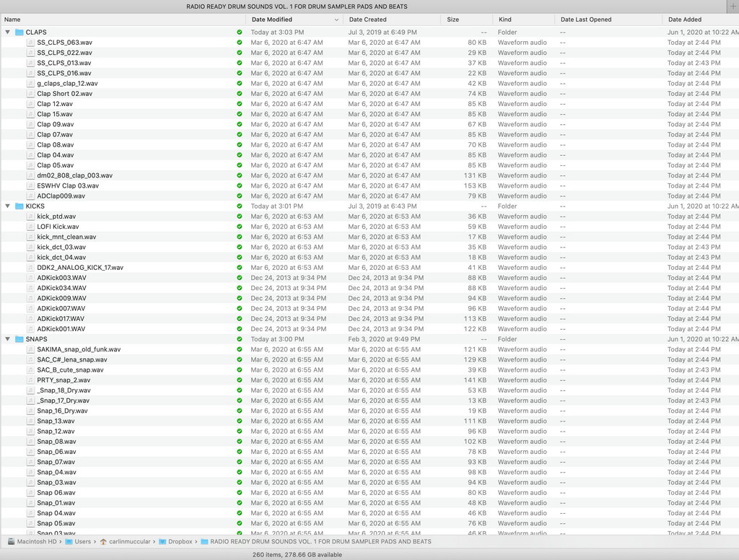Click the CLAPS folder icon

(x=19, y=32)
